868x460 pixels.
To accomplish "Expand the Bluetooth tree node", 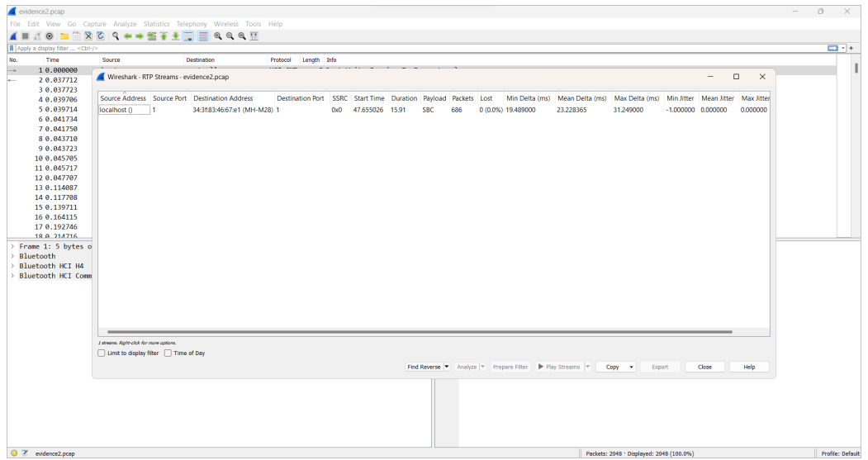I will 12,256.
